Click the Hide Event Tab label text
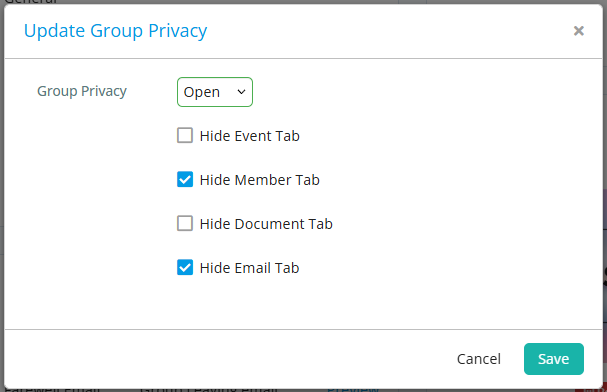The image size is (607, 392). point(250,136)
